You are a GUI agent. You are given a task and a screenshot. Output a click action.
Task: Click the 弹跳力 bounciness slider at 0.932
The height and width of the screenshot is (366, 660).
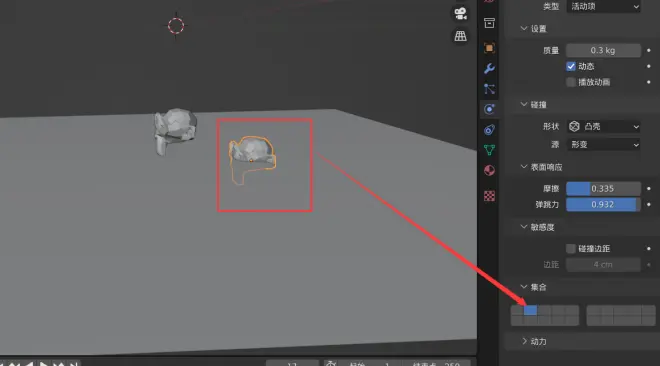coord(604,204)
